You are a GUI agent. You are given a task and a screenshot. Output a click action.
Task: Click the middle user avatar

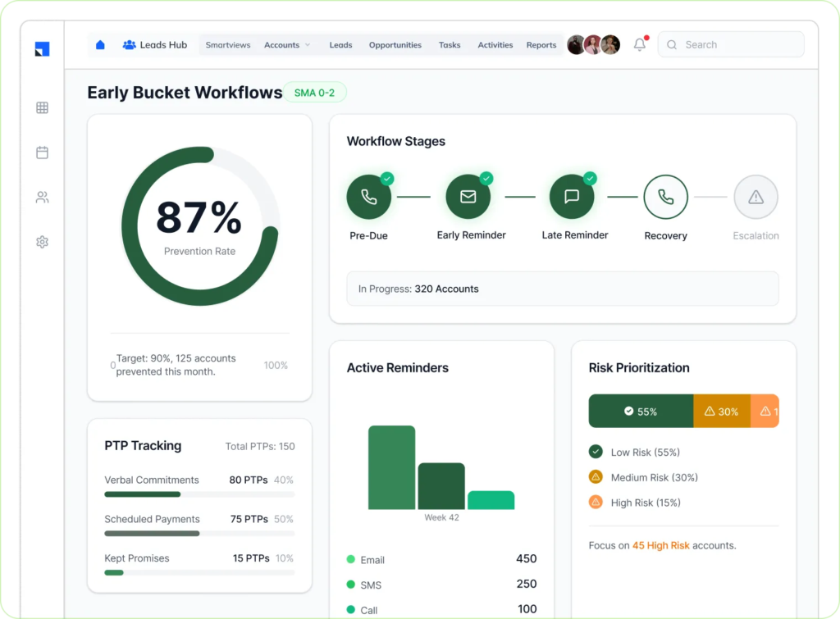[593, 45]
